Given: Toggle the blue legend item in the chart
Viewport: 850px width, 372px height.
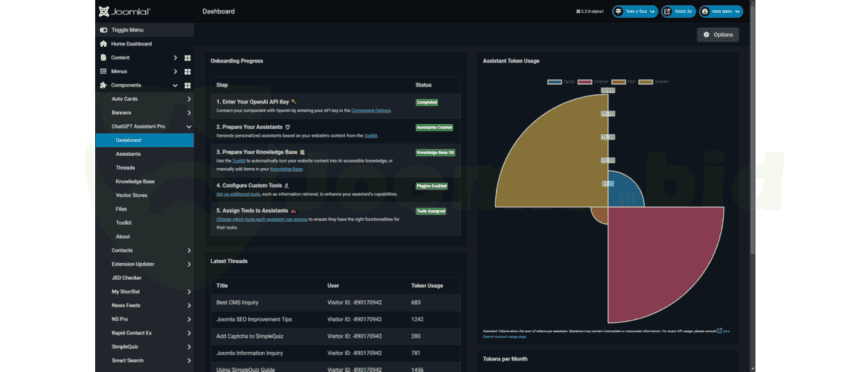Looking at the screenshot, I should 554,82.
